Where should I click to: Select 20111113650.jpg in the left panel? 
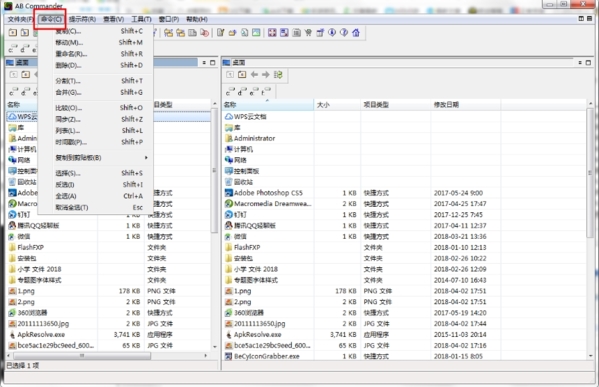tap(43, 324)
